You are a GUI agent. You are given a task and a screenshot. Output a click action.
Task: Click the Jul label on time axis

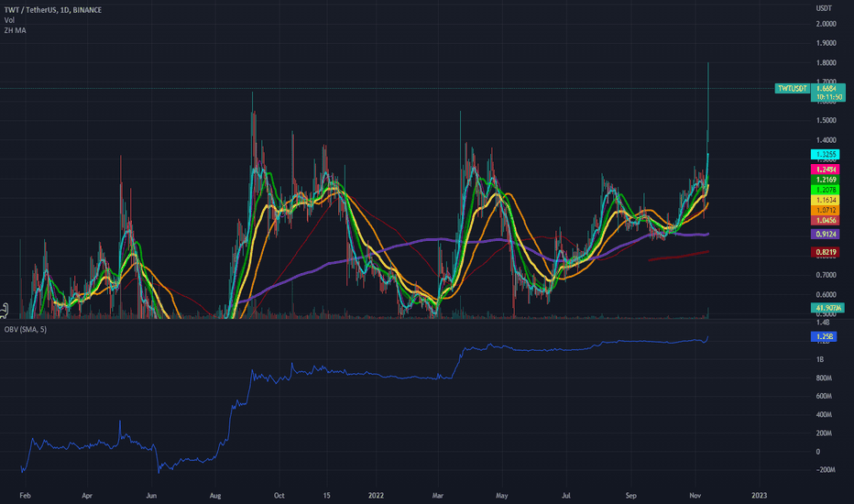[566, 496]
